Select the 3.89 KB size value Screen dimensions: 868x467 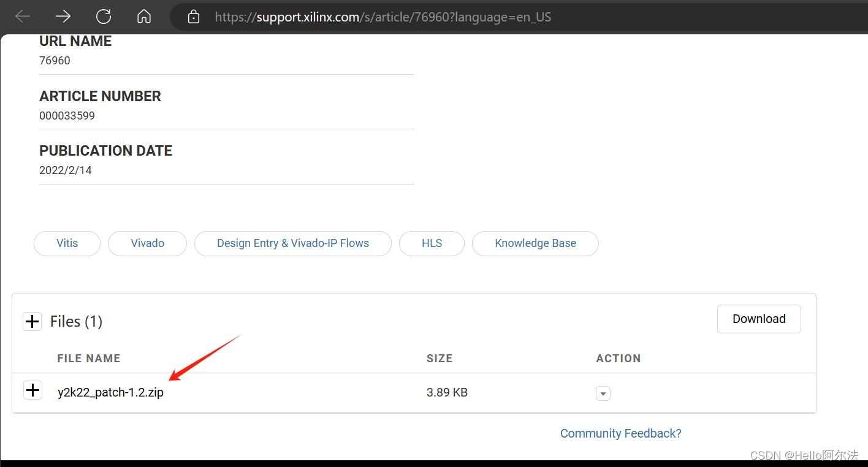pyautogui.click(x=447, y=393)
